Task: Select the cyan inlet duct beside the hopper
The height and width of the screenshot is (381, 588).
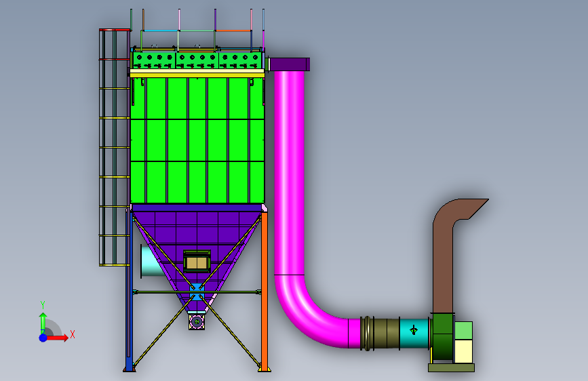Action: [x=151, y=260]
